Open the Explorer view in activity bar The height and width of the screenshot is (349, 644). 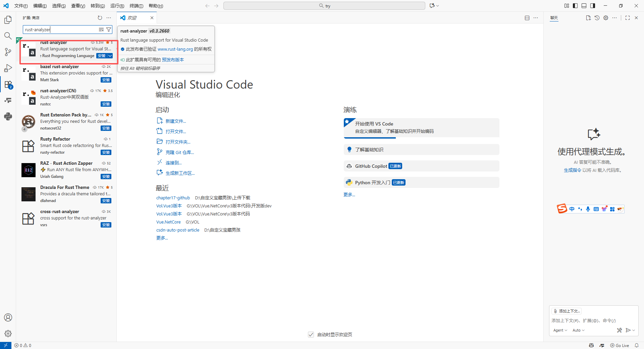[8, 20]
